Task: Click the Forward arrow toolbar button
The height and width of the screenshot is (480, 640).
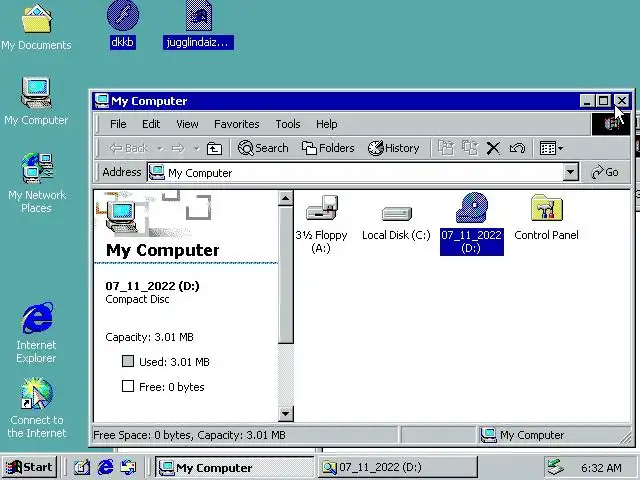Action: 178,148
